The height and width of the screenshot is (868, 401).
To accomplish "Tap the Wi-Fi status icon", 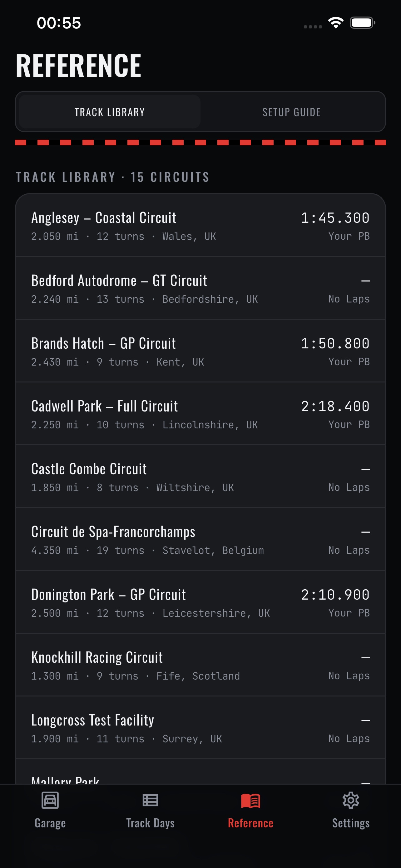I will (336, 23).
